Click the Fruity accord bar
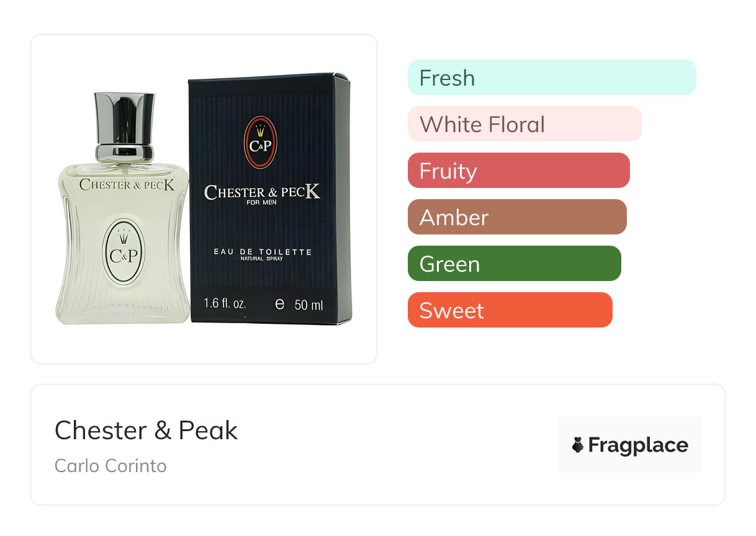 519,171
